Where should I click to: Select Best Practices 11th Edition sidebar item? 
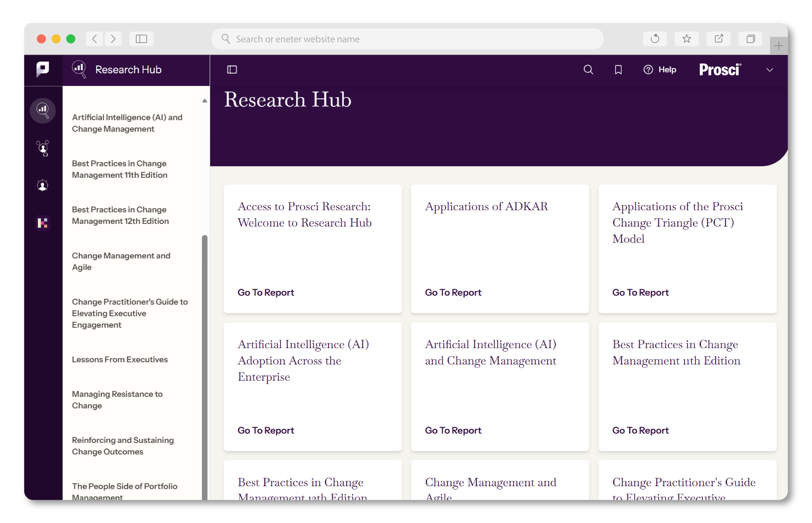[120, 169]
